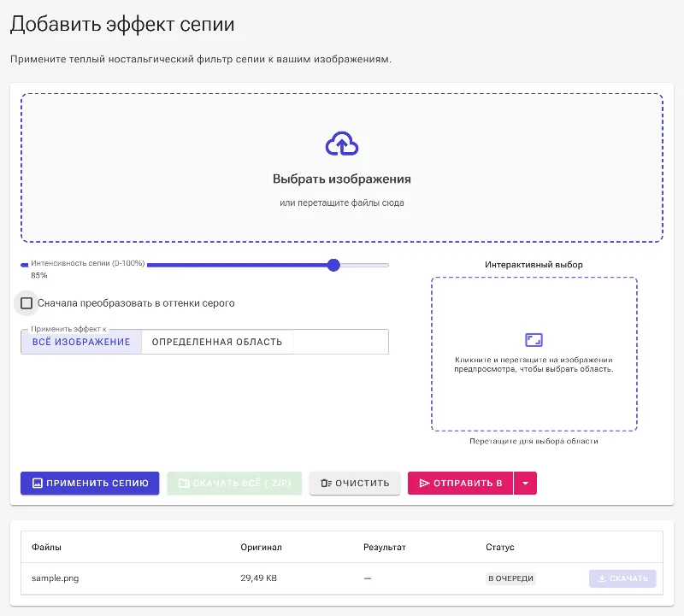Click the 'Оригинал' column header

pos(261,547)
